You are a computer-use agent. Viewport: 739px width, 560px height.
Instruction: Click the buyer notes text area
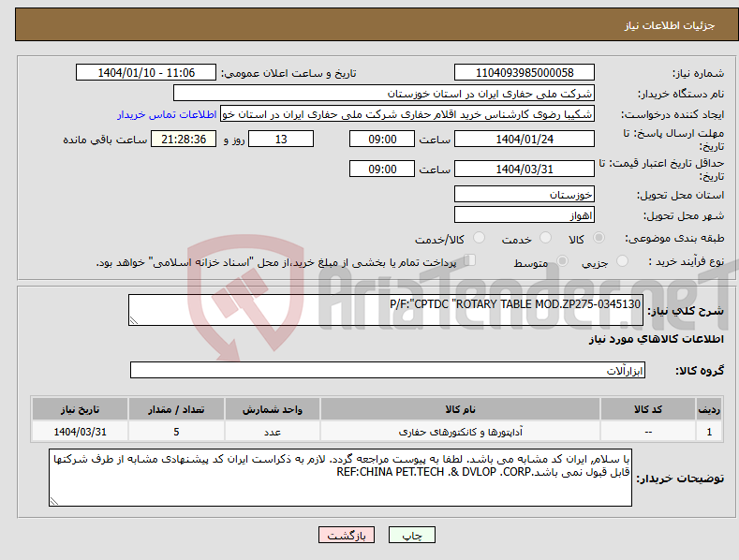click(x=340, y=478)
